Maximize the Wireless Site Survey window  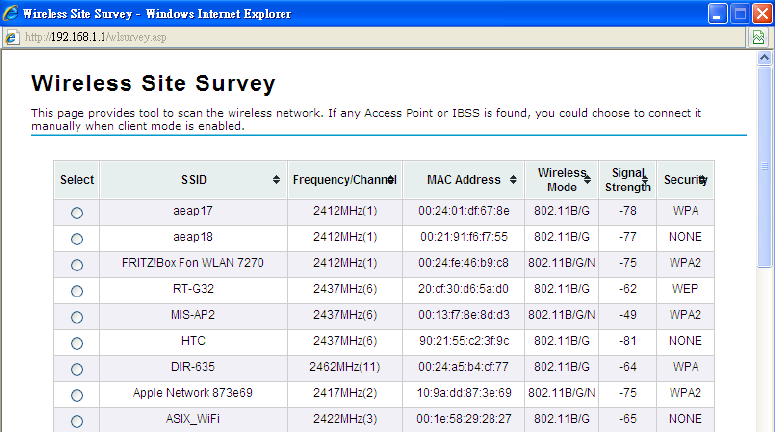tap(741, 14)
